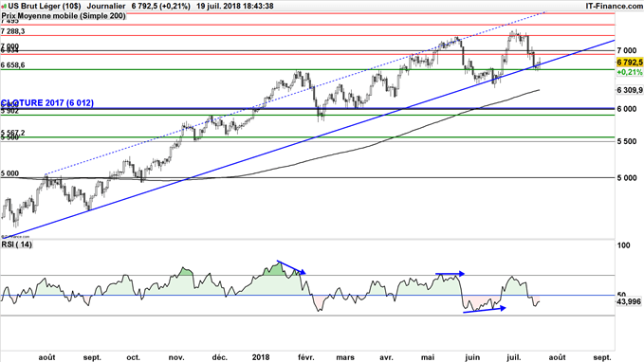The image size is (644, 362).
Task: Open the IT-Finance.com link at top right
Action: click(615, 6)
